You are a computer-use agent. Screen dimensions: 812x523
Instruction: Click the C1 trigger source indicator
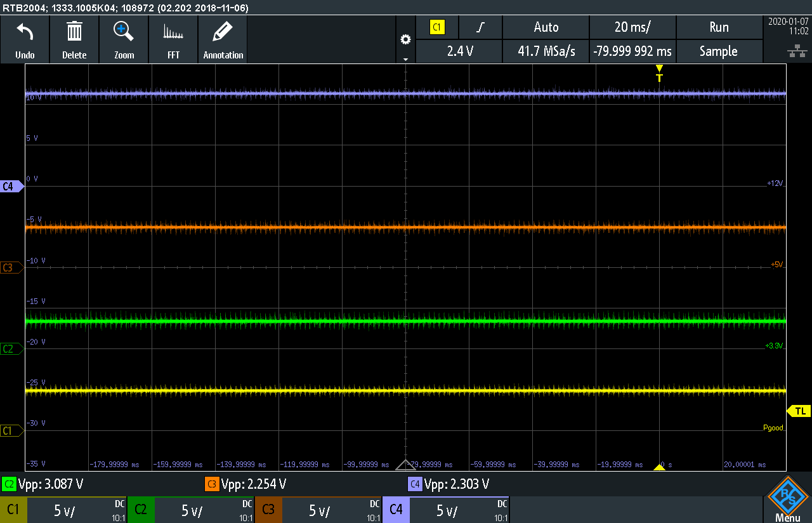tap(437, 27)
